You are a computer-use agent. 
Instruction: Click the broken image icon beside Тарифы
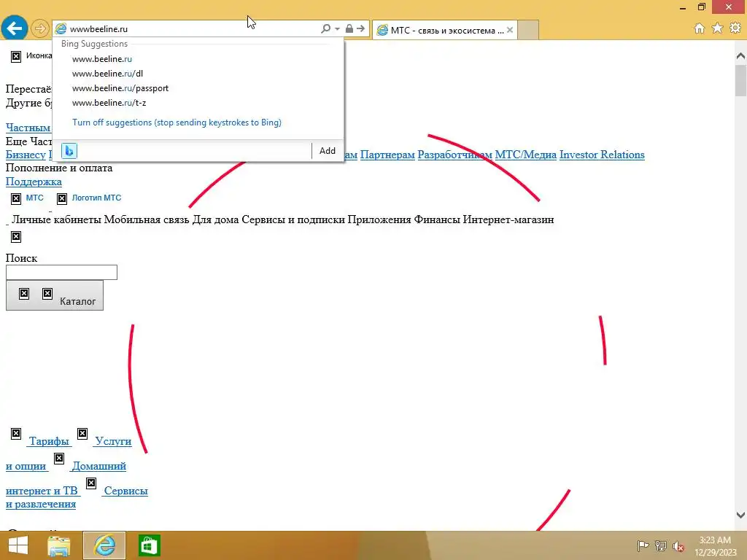coord(16,434)
